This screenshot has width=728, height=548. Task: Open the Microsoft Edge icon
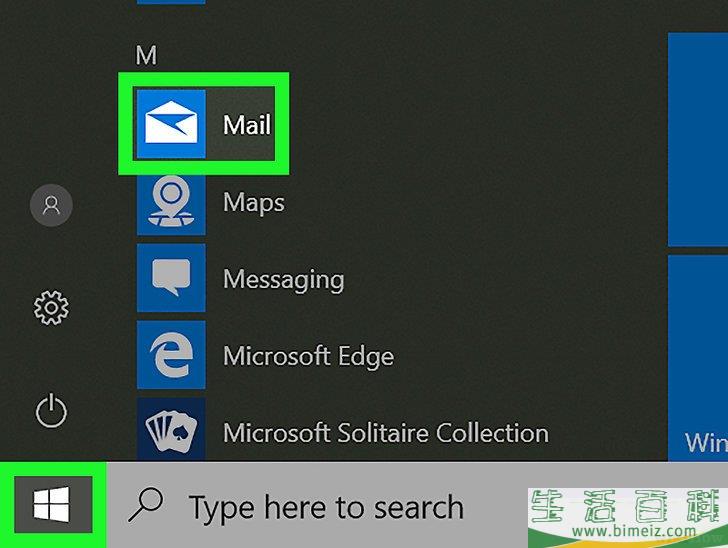pyautogui.click(x=171, y=355)
